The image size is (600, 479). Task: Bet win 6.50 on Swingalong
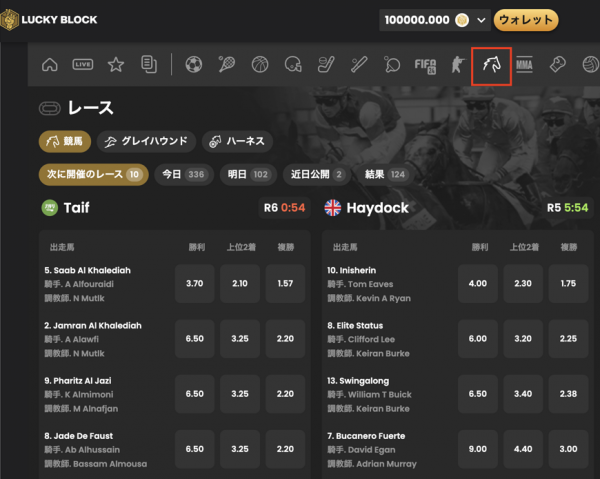pos(478,394)
